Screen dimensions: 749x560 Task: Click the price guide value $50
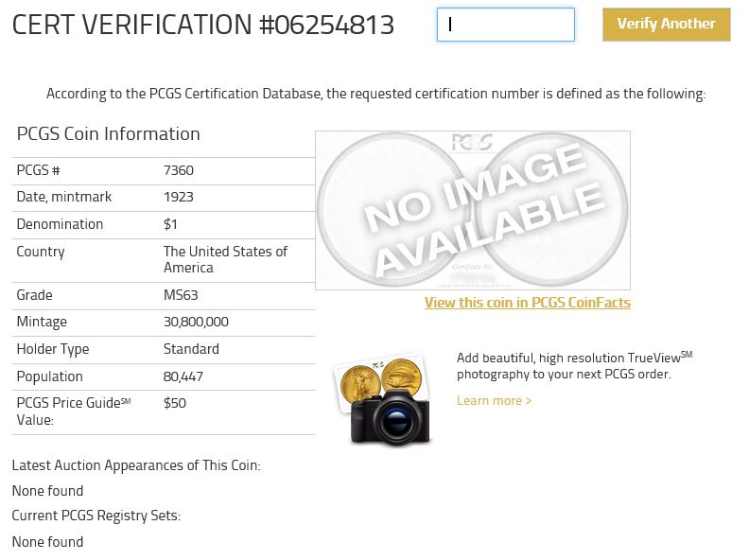click(x=175, y=403)
